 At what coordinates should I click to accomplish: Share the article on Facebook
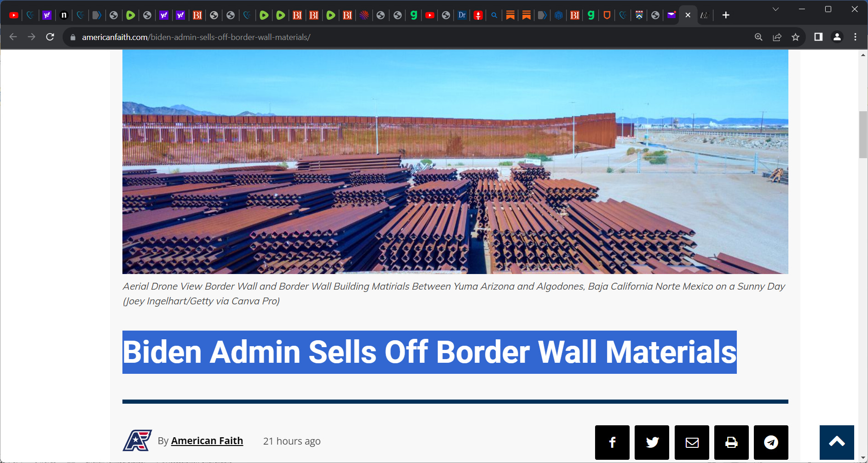[x=612, y=442]
